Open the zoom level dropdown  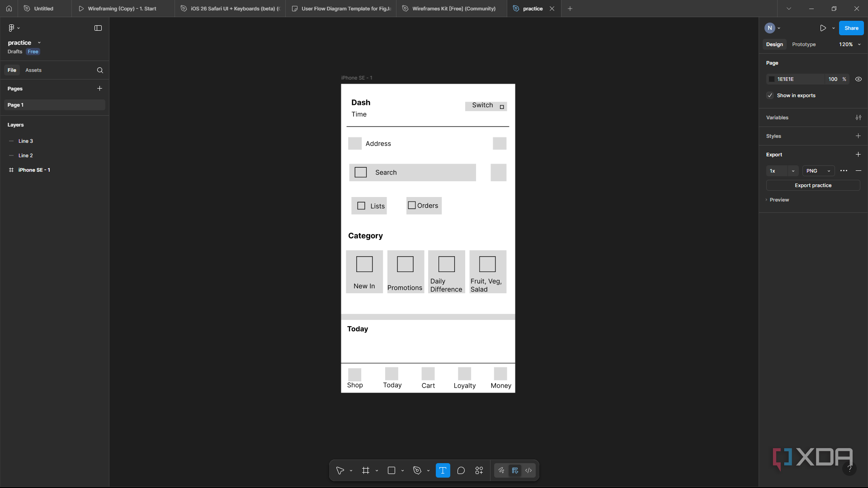pyautogui.click(x=850, y=44)
